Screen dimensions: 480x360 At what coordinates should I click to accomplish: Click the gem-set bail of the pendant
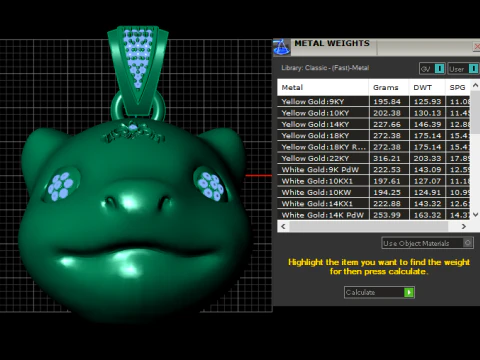click(138, 71)
